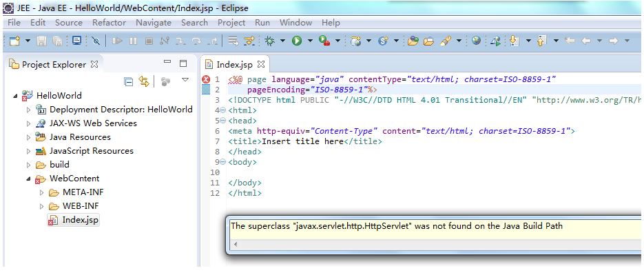Viewport: 644px width, 273px height.
Task: Click the error marker on line 1
Action: [206, 79]
